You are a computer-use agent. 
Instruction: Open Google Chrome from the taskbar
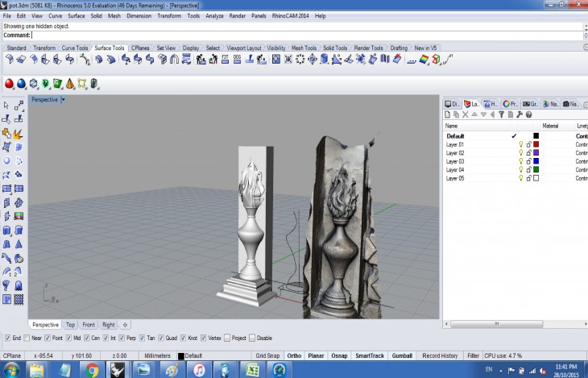(93, 370)
